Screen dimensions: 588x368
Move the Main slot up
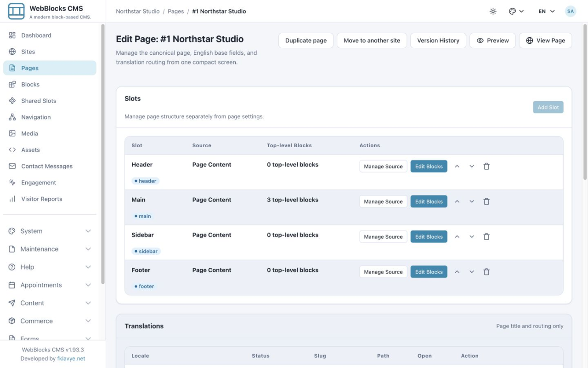457,201
